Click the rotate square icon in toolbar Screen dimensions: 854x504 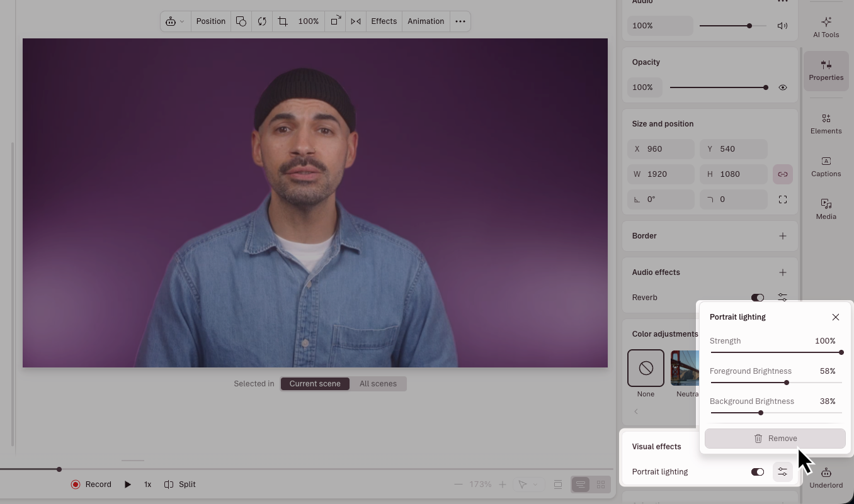click(336, 21)
